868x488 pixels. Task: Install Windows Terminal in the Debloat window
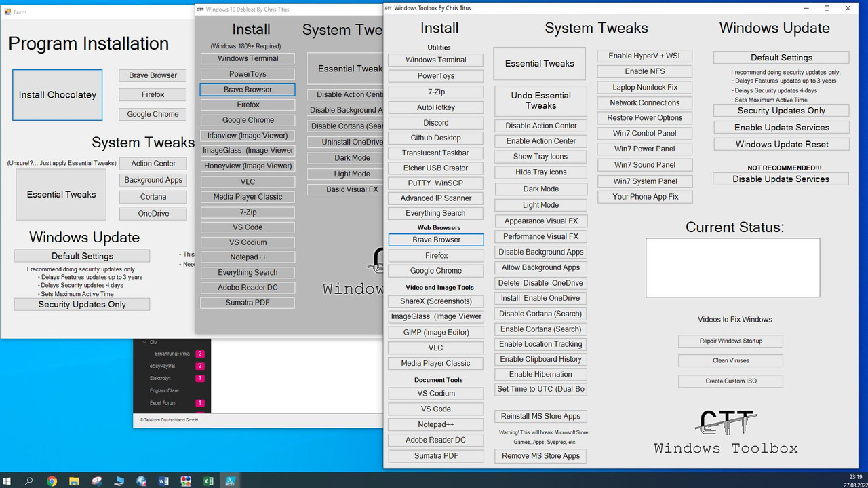click(x=248, y=58)
